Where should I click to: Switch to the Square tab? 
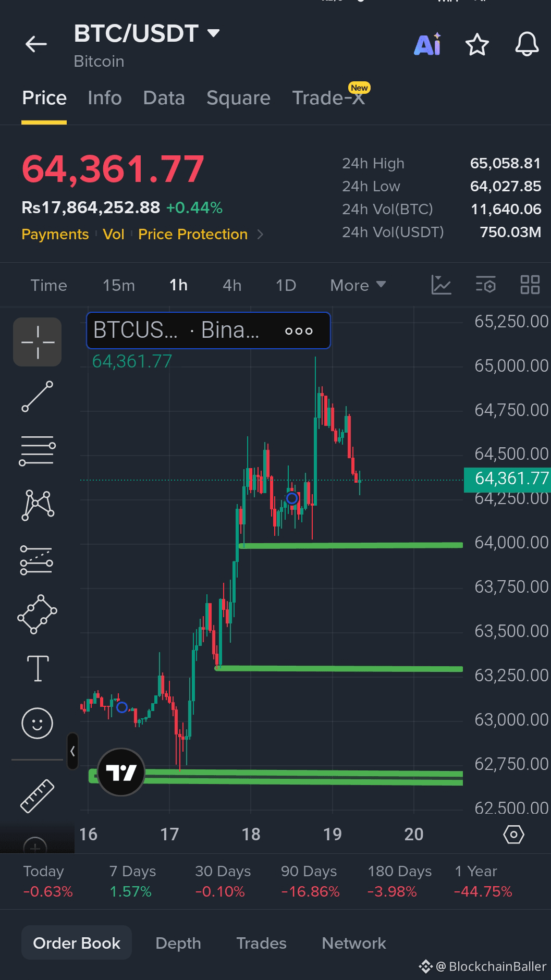pos(238,98)
